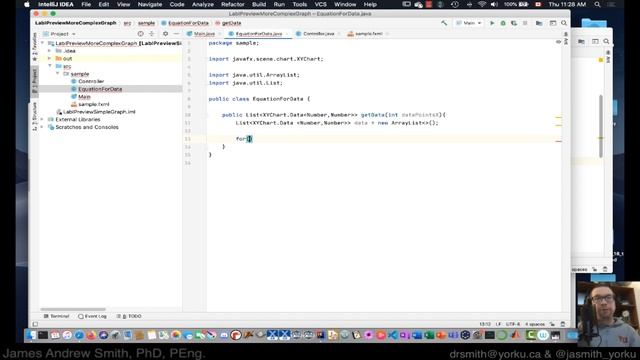Screen dimensions: 640x360
Task: Click the eye inspection icon in editor corner
Action: pyautogui.click(x=558, y=42)
